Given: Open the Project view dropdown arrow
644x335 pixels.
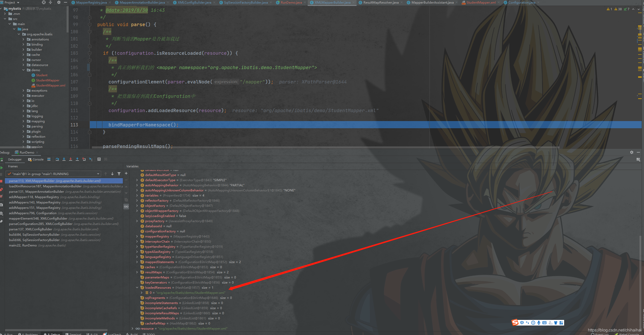Looking at the screenshot, I should coord(18,2).
